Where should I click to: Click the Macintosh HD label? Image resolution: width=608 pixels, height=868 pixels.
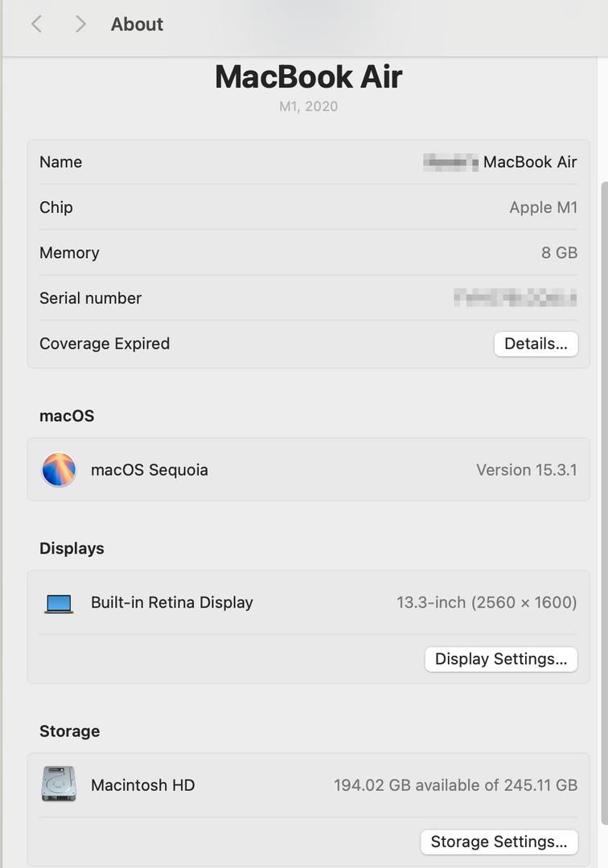[143, 785]
